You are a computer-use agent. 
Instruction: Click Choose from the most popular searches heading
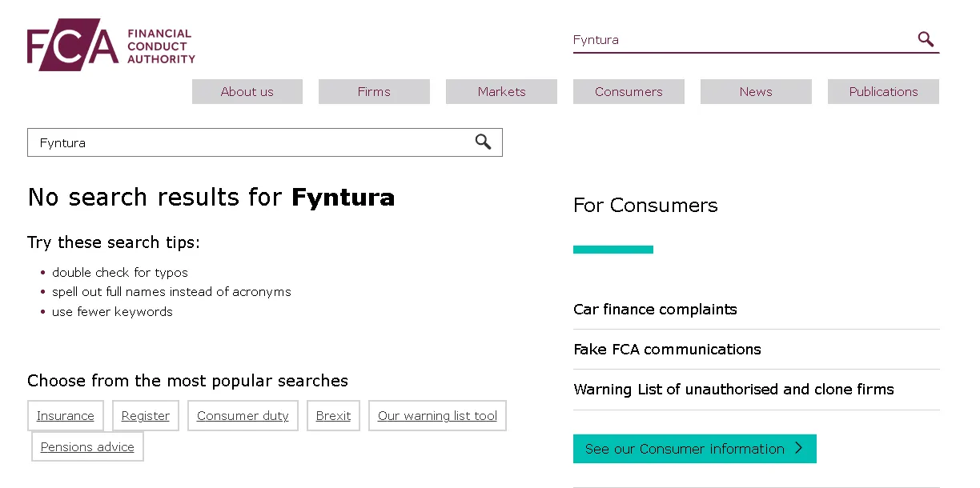point(188,381)
